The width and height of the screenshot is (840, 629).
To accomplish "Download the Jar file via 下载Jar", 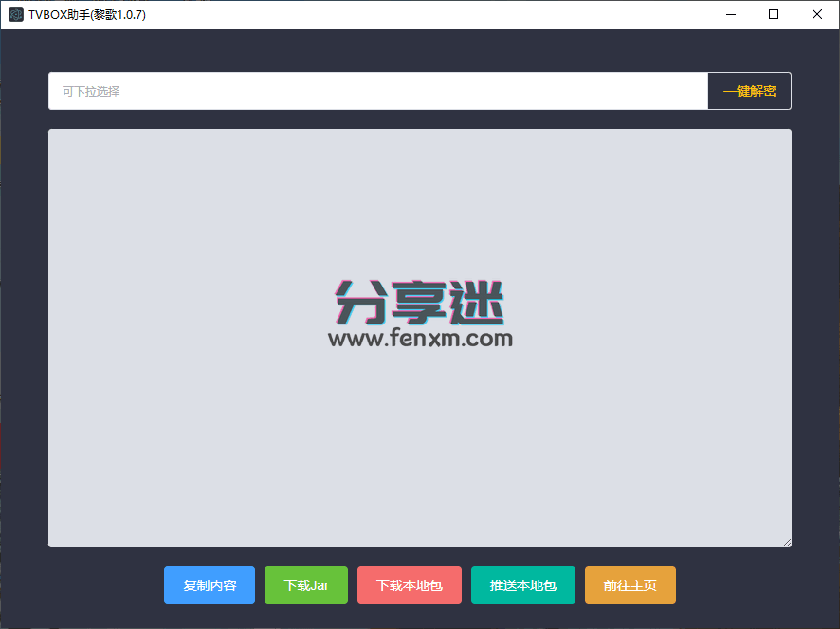I will (x=305, y=585).
